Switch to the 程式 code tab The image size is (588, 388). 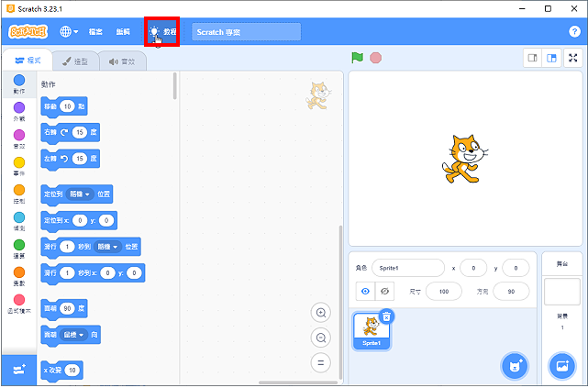pyautogui.click(x=28, y=61)
